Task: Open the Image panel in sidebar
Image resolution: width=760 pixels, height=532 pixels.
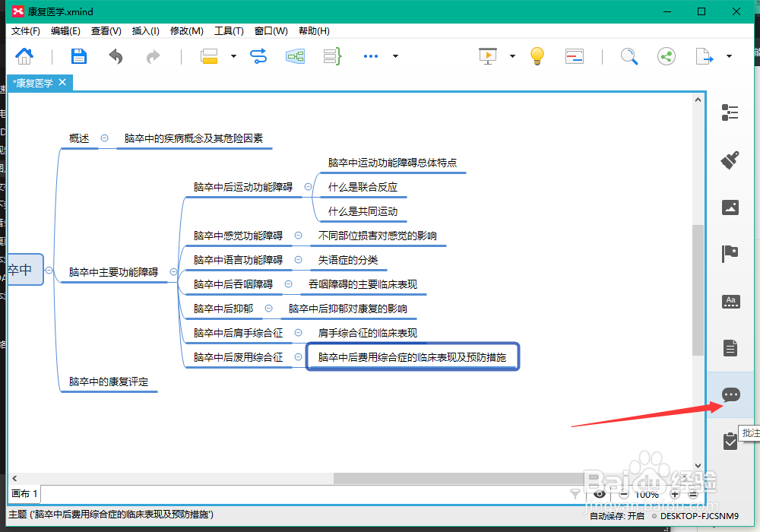Action: point(730,207)
